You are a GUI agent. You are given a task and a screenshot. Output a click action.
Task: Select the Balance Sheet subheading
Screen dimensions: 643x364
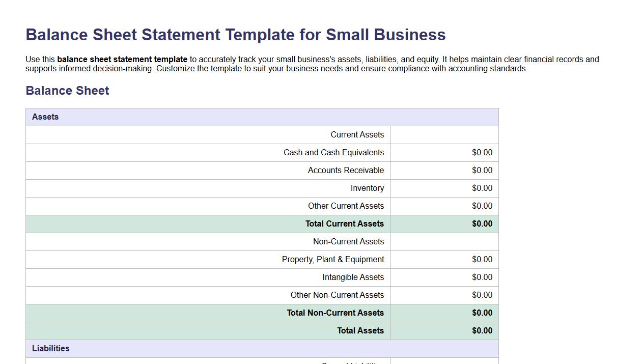[67, 91]
